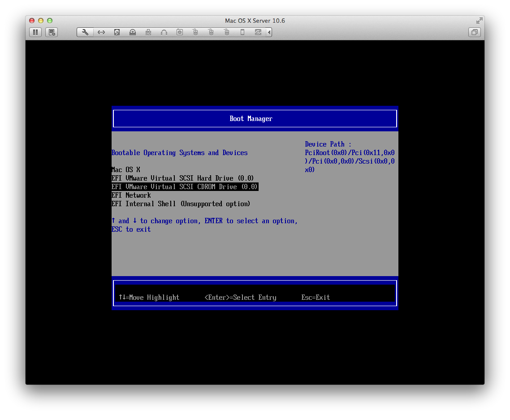Screen dimensions: 510x420
Task: Click the Boot Manager title header
Action: [x=251, y=119]
